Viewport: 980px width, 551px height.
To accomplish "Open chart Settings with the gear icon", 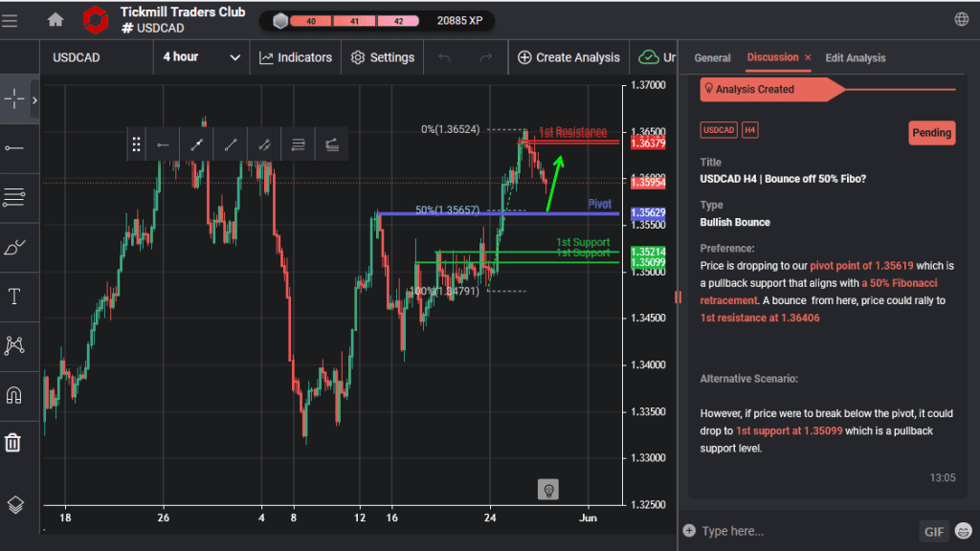I will [382, 57].
